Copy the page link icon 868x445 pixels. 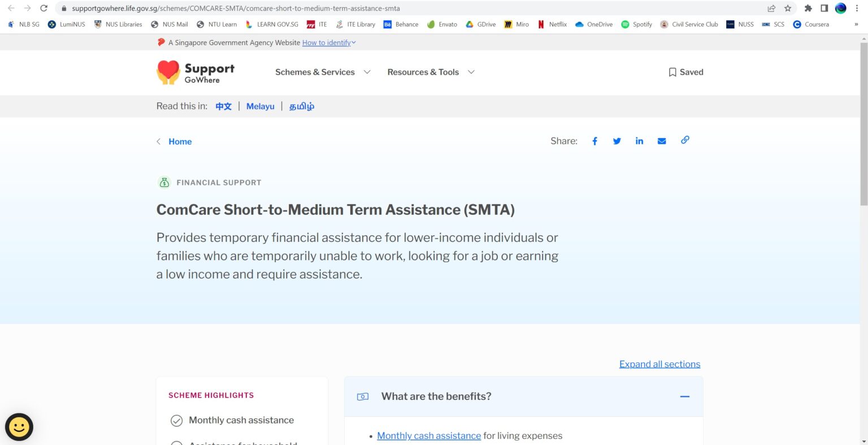(685, 140)
